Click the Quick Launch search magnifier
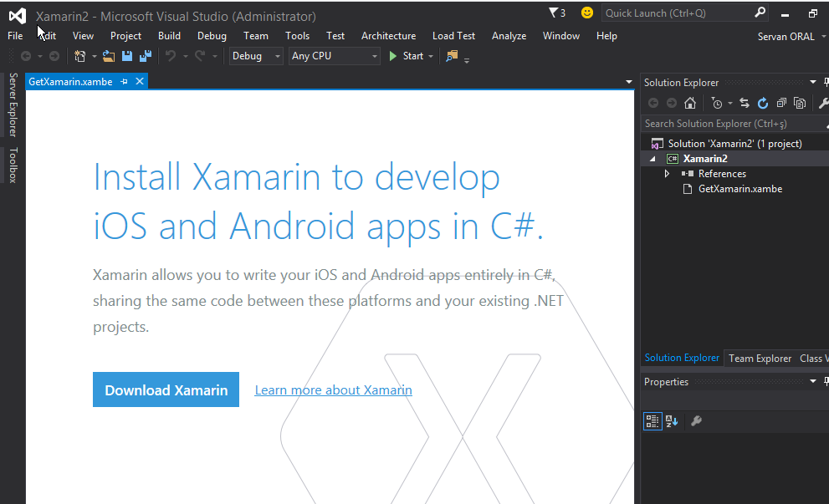This screenshot has height=504, width=829. tap(760, 13)
